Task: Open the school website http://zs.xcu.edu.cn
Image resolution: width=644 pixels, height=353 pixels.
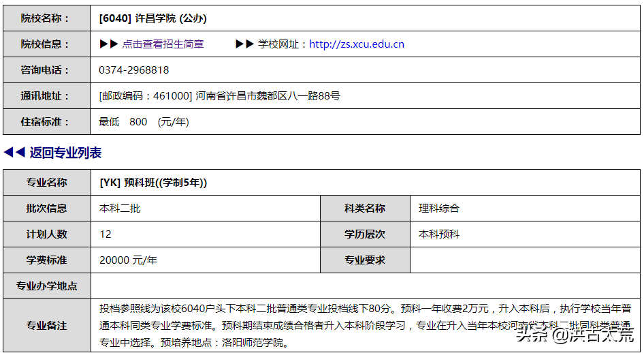Action: click(x=357, y=44)
